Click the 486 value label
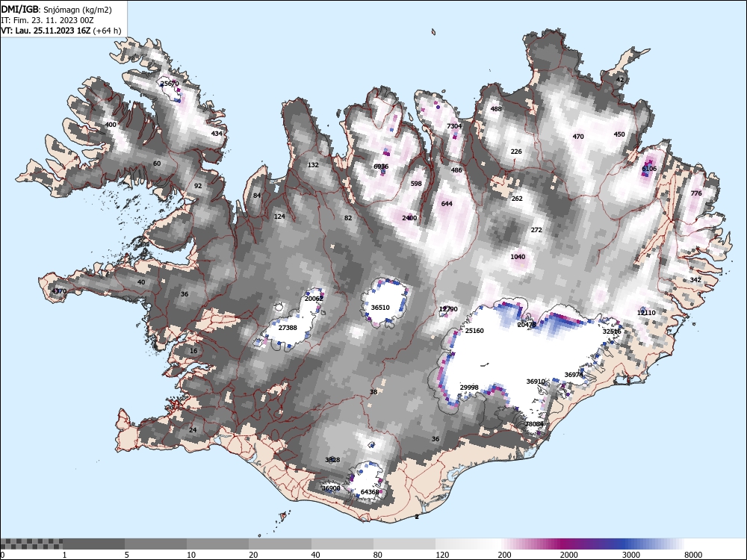The image size is (747, 560). click(x=456, y=170)
